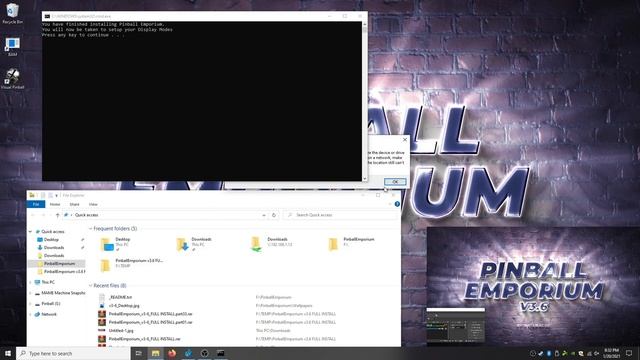
Task: Click the command prompt scrollbar down arrow
Action: click(364, 178)
